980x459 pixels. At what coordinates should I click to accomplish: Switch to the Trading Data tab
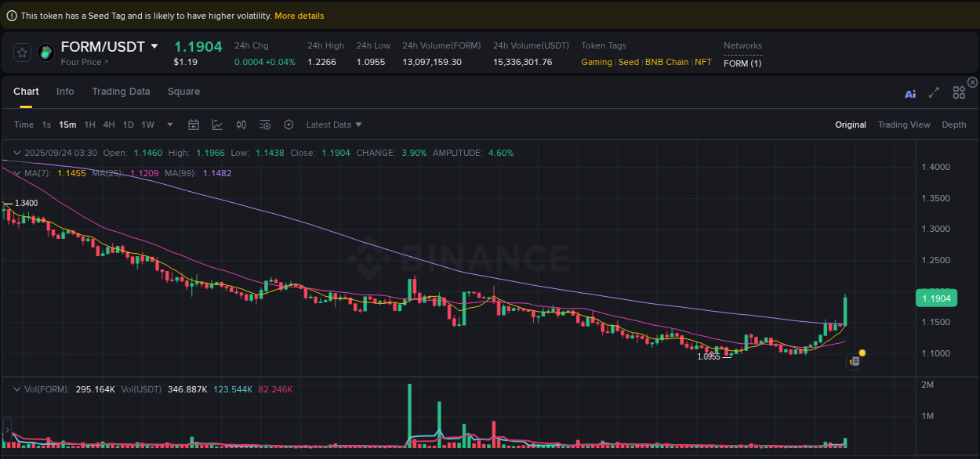click(121, 92)
